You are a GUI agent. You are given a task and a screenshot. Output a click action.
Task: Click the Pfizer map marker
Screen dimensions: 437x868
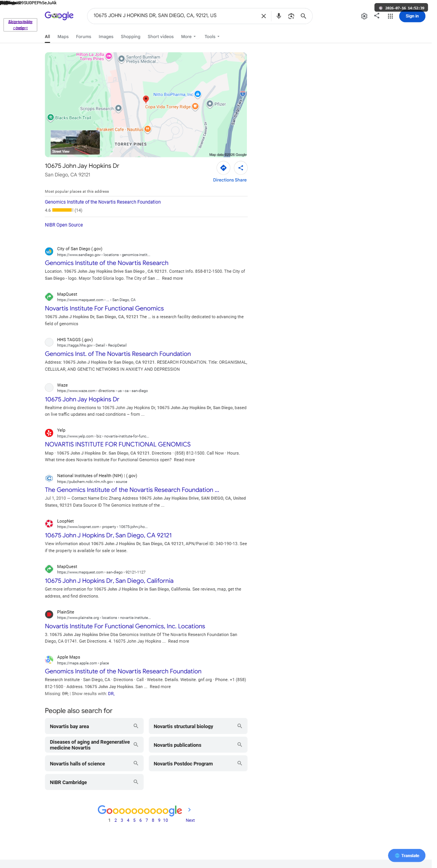point(210,103)
